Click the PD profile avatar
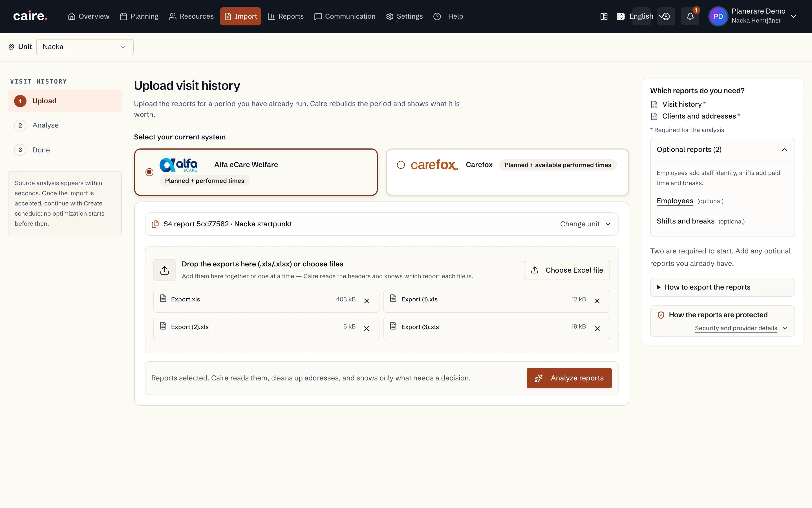The image size is (812, 508). pos(718,16)
